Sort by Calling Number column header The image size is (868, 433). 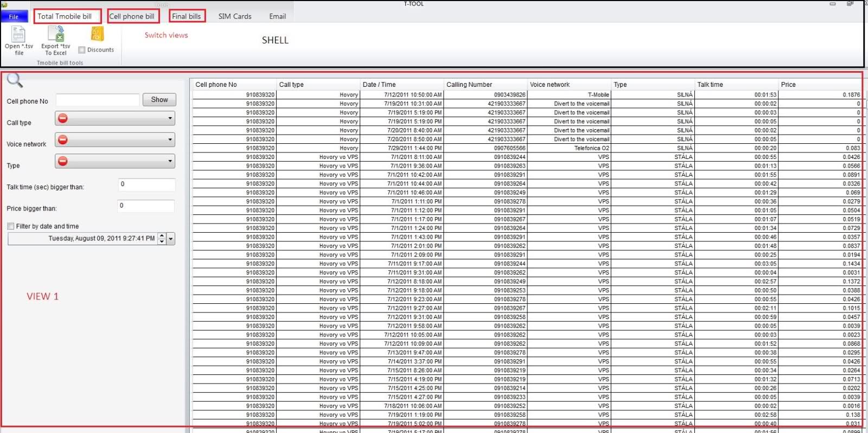pyautogui.click(x=486, y=85)
